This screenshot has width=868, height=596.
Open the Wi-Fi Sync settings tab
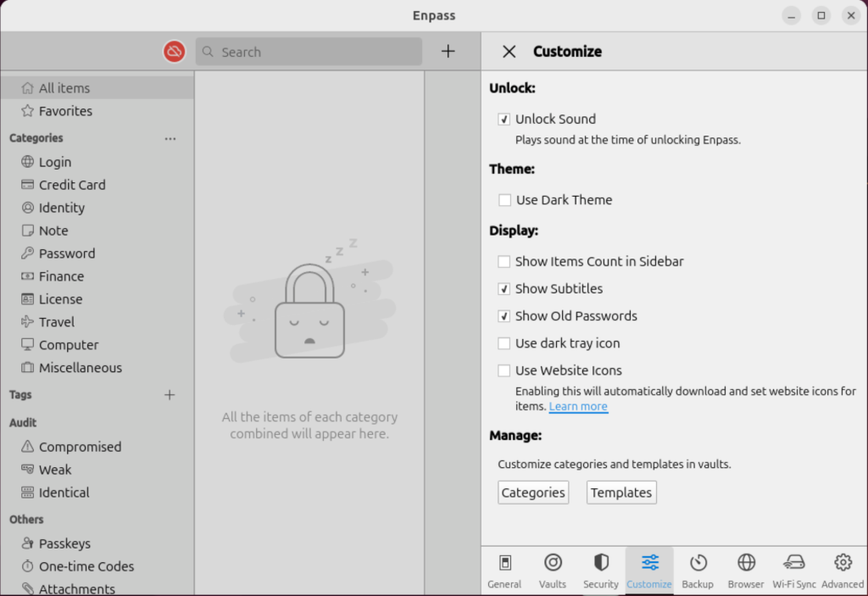coord(794,570)
